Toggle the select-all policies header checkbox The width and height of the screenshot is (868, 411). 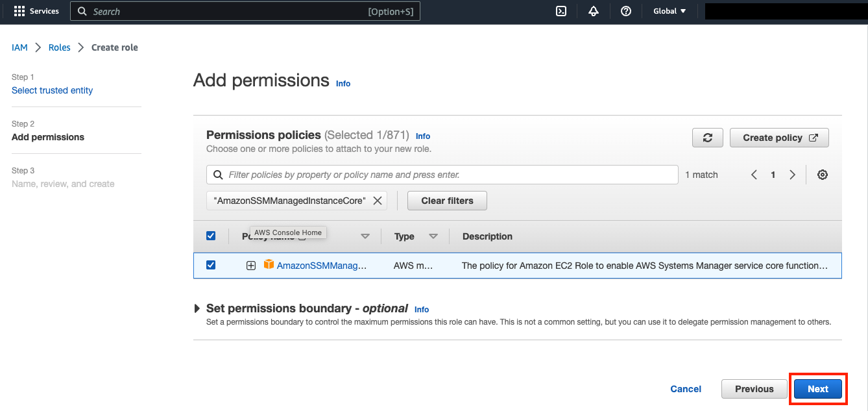pyautogui.click(x=211, y=236)
